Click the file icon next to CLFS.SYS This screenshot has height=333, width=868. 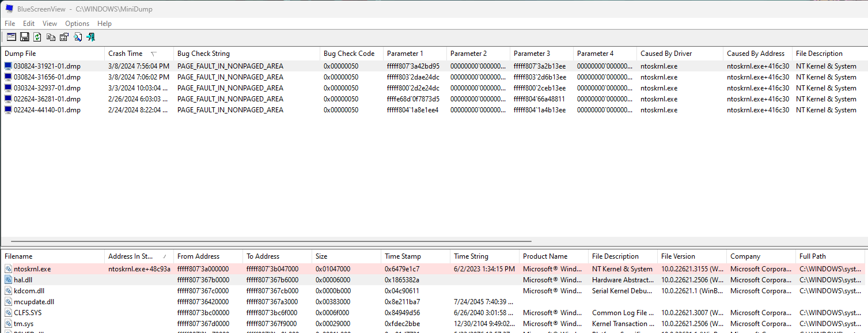tap(8, 313)
